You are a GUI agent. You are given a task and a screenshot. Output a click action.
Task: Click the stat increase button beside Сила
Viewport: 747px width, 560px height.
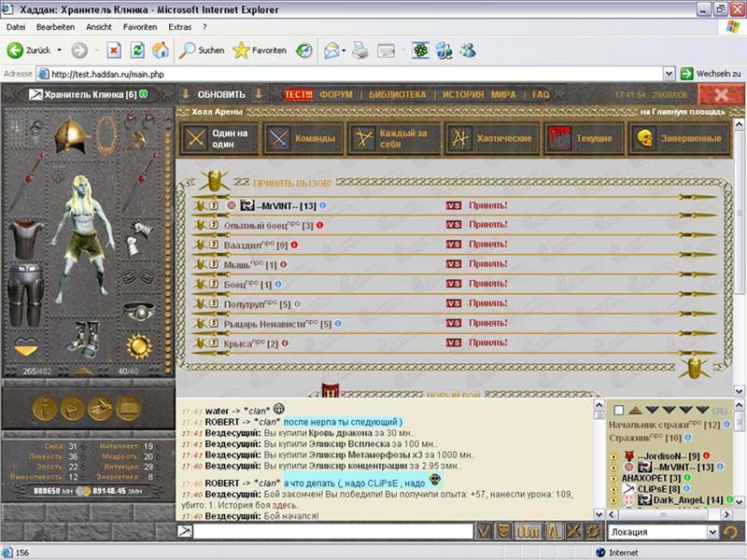[x=84, y=447]
